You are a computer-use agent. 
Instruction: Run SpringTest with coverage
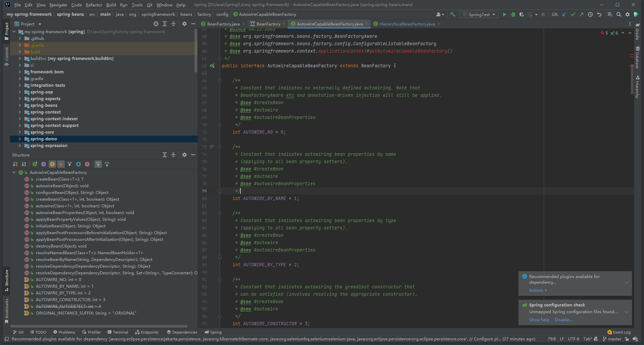pos(522,14)
